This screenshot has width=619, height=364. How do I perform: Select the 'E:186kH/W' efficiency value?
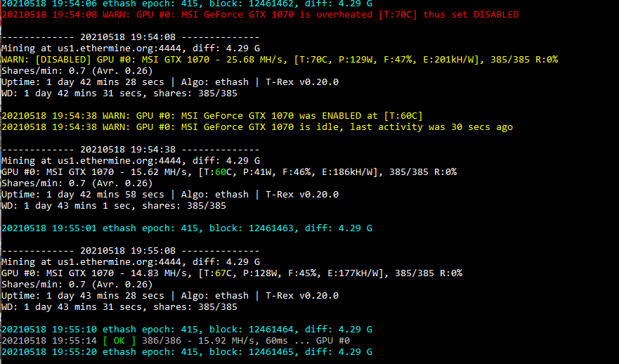[x=347, y=172]
